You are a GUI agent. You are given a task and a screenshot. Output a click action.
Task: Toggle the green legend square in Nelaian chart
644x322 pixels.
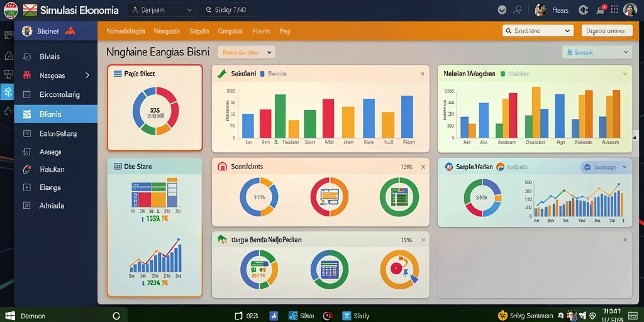502,74
